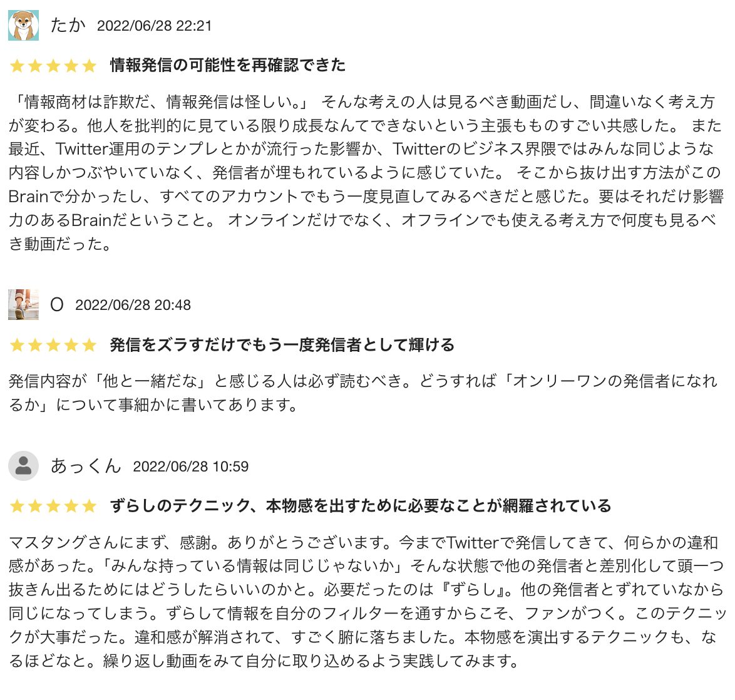Click review title 情報発信の可能性を再確認できた
Viewport: 735px width, 700px height.
(228, 65)
